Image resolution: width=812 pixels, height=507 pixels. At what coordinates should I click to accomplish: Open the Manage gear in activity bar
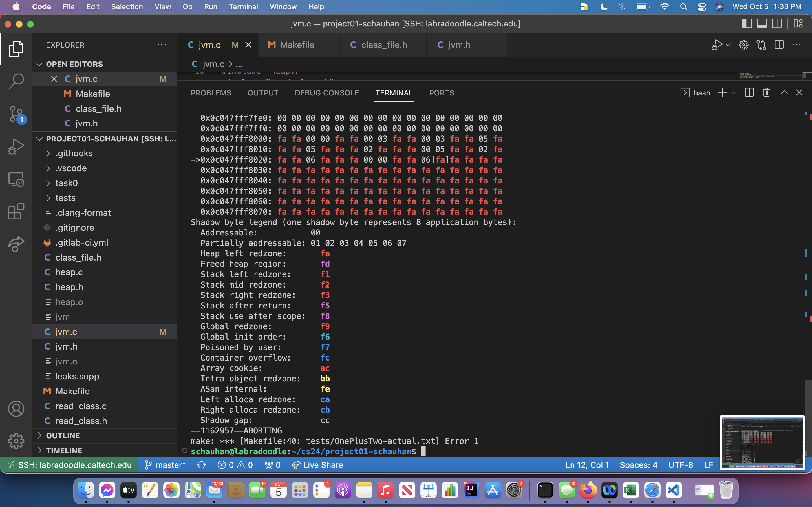point(16,441)
